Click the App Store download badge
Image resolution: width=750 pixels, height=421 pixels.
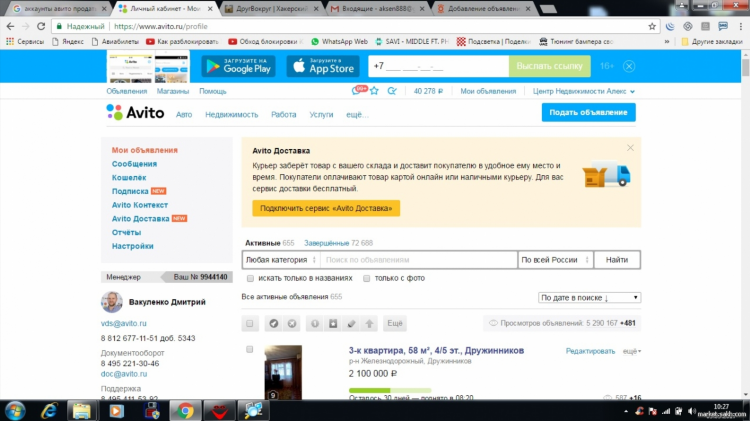pos(323,66)
